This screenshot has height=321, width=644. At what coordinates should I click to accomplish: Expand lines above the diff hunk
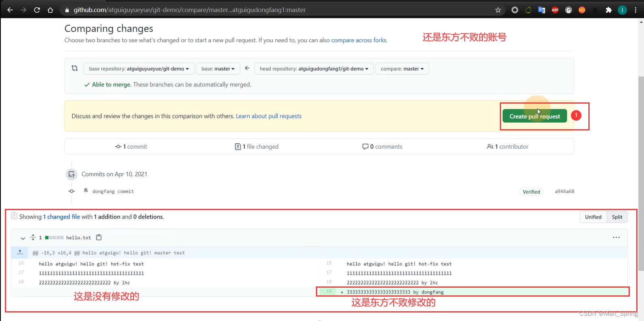click(x=20, y=253)
